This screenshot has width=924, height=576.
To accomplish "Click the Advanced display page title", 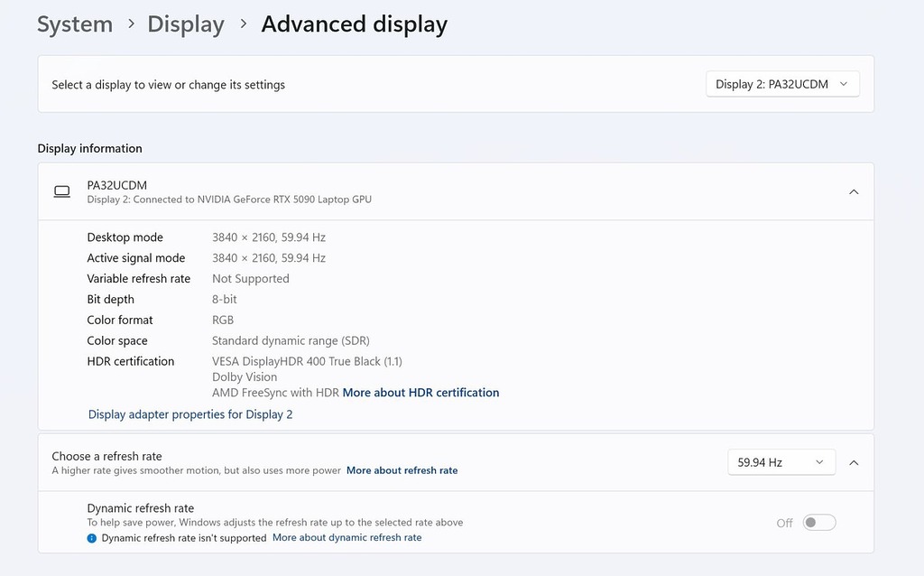I will click(354, 24).
